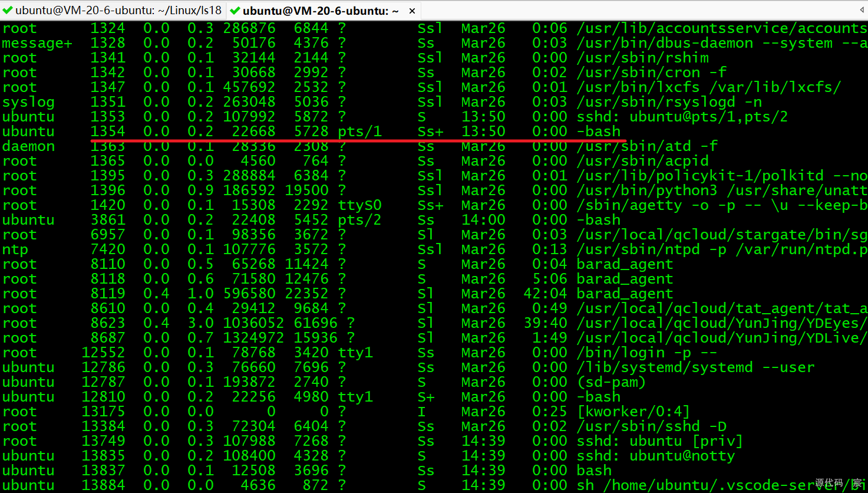
Task: Select the /usr/sbin/acpid command
Action: pos(643,161)
